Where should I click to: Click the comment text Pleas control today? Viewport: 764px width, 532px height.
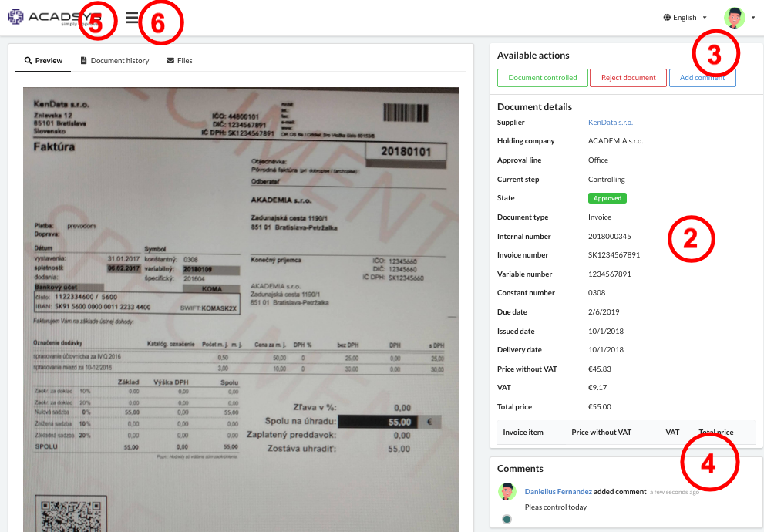555,507
